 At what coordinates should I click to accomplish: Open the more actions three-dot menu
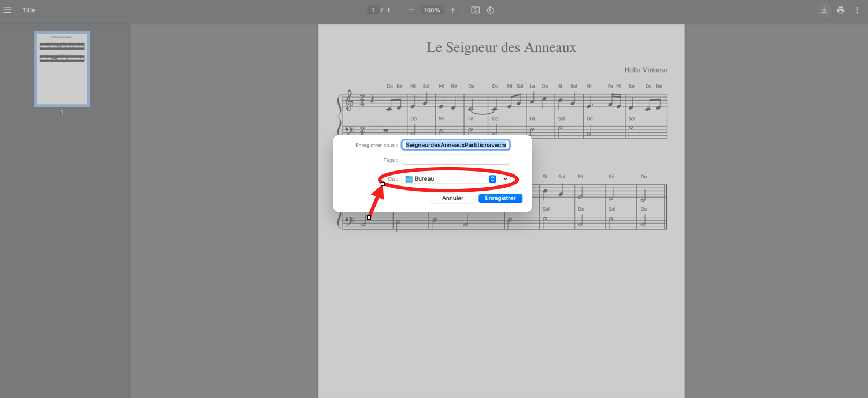tap(857, 10)
